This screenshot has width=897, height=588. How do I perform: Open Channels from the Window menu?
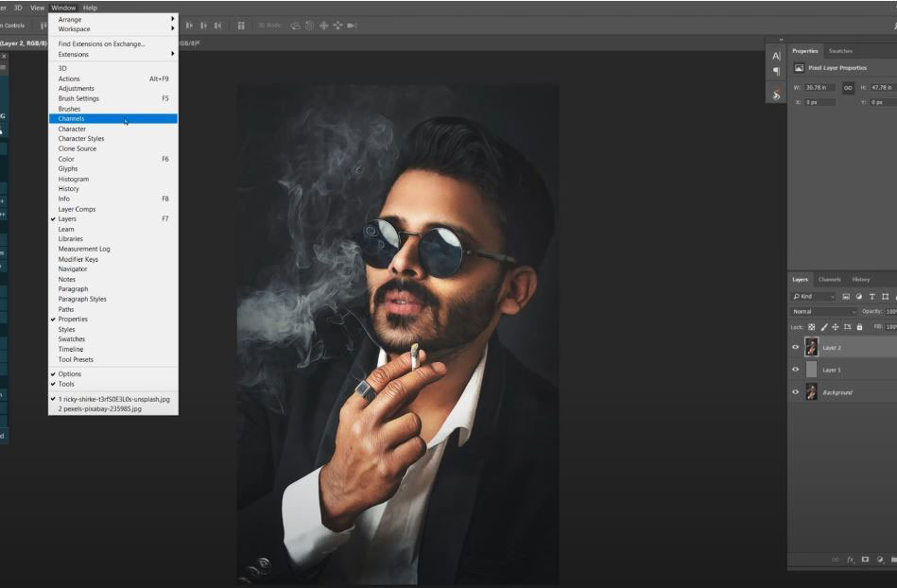[72, 119]
